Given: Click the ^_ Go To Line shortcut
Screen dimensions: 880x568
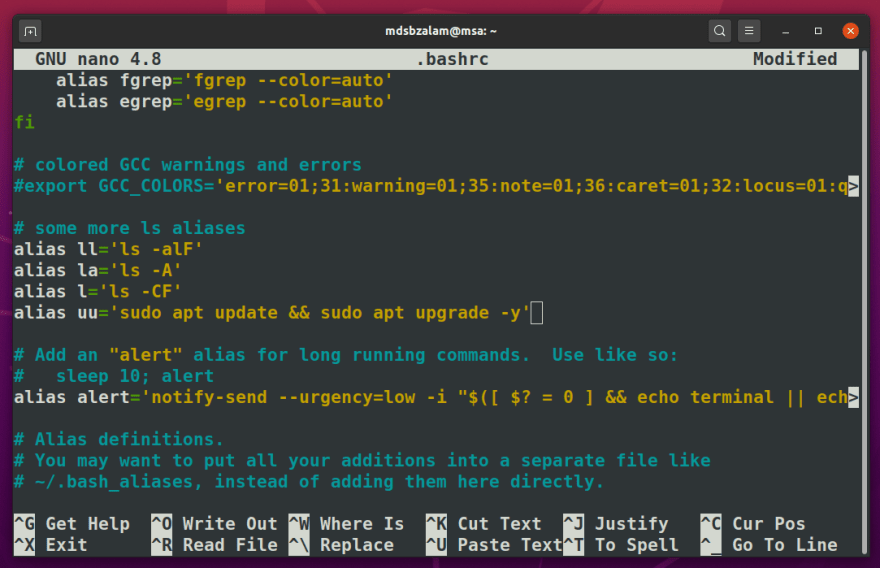Looking at the screenshot, I should coord(769,545).
